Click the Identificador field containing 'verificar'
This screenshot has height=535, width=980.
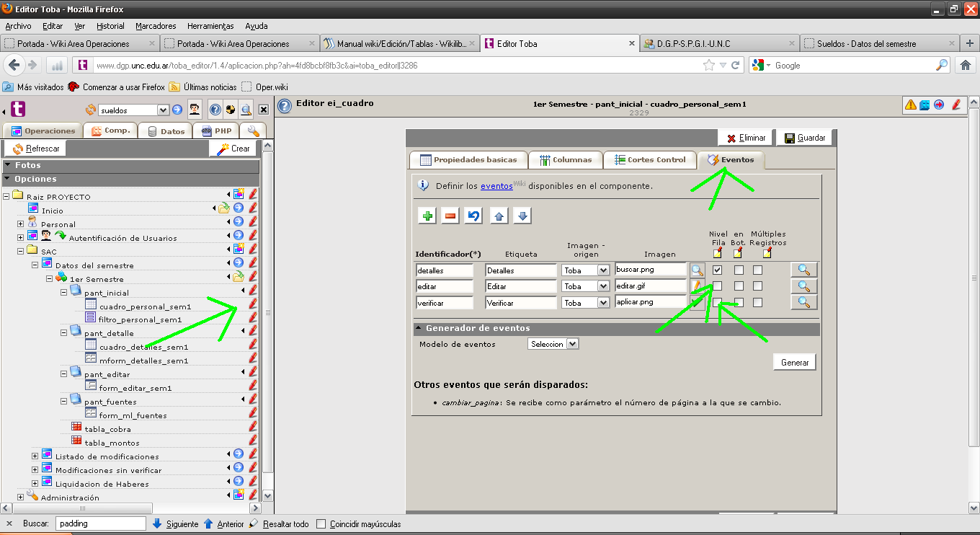pos(445,303)
